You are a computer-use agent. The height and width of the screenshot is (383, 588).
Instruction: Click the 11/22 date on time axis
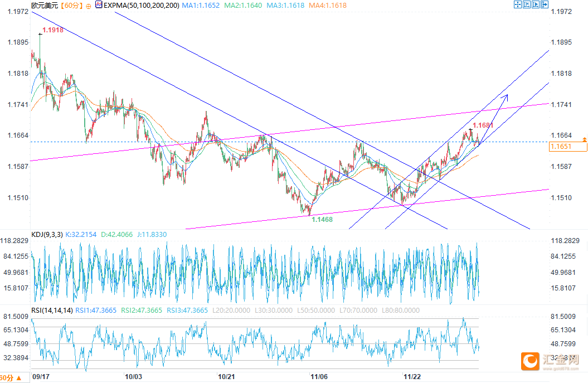click(x=412, y=377)
